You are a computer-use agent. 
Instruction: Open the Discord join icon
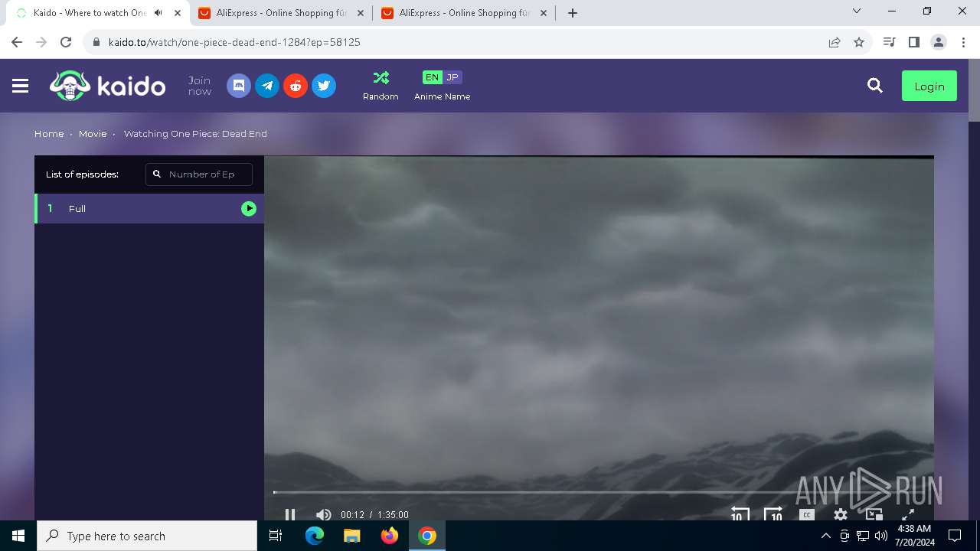(x=239, y=86)
